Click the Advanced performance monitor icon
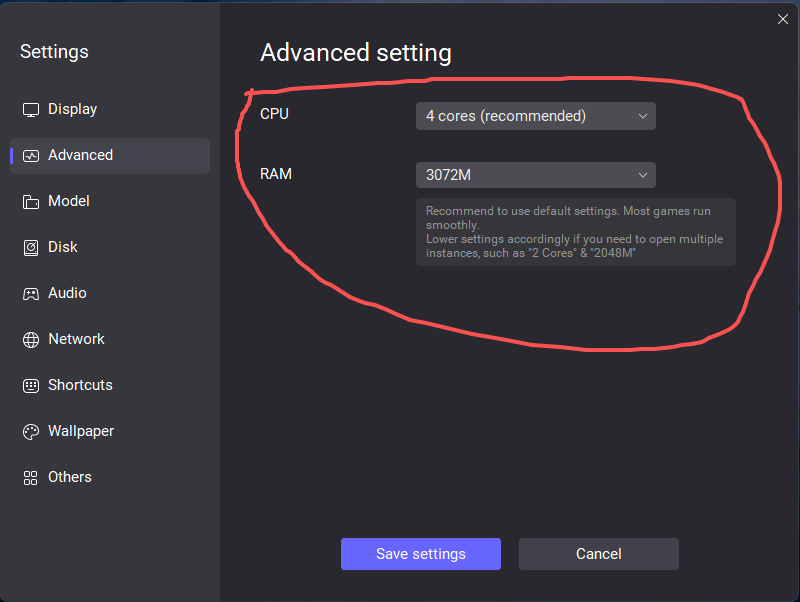Image resolution: width=800 pixels, height=602 pixels. pos(30,156)
